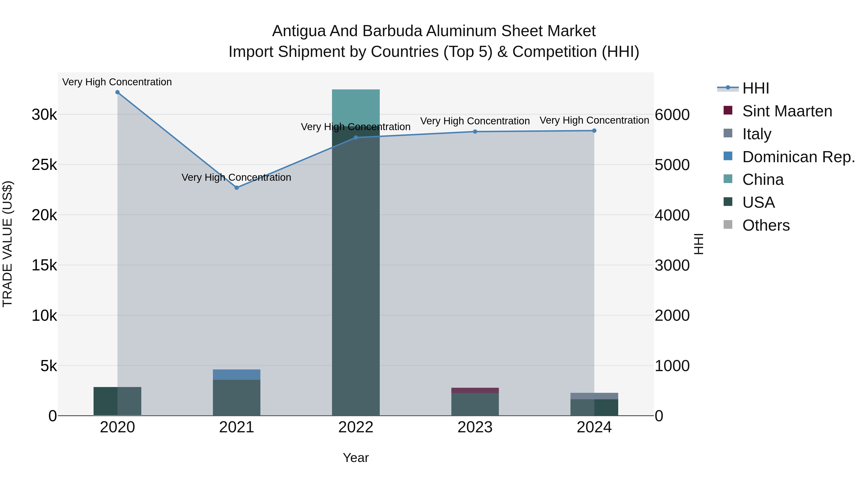The height and width of the screenshot is (488, 868).
Task: Click the 2021 HHI data point
Action: coord(237,187)
